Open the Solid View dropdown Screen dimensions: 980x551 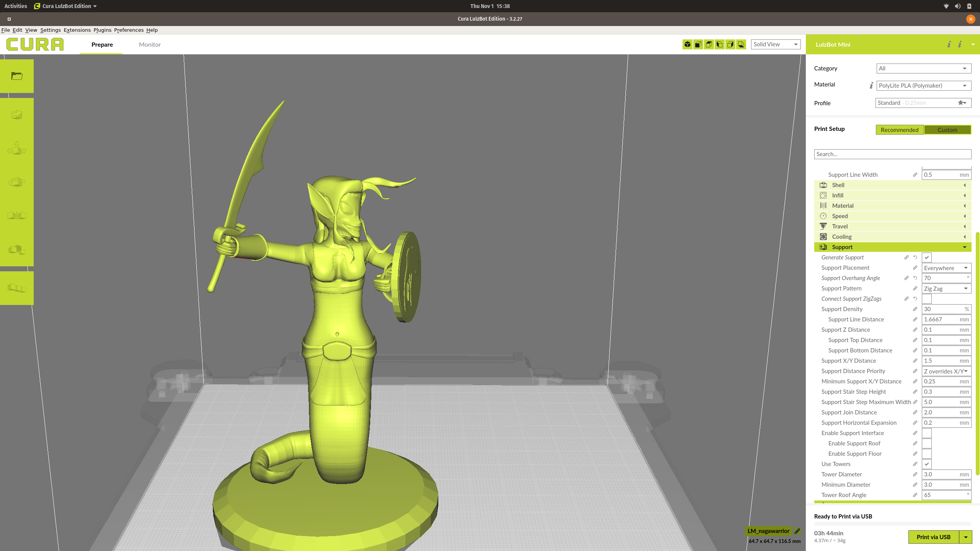pyautogui.click(x=776, y=44)
